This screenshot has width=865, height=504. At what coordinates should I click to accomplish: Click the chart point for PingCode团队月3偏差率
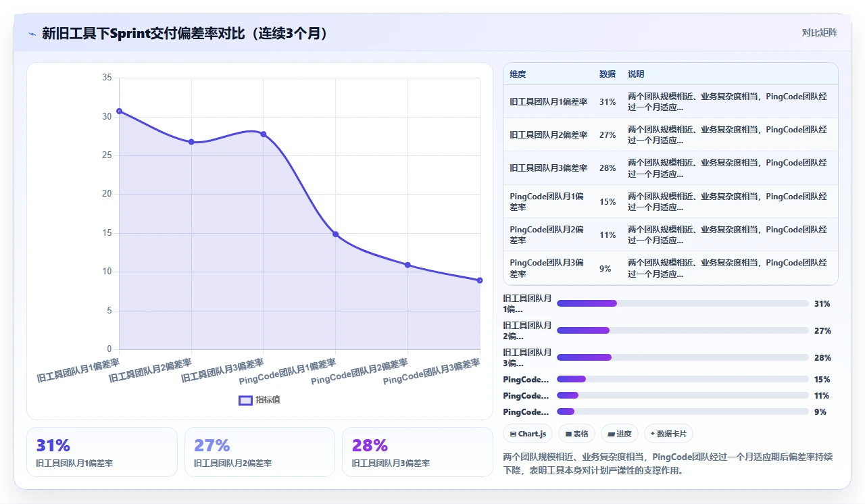coord(480,280)
